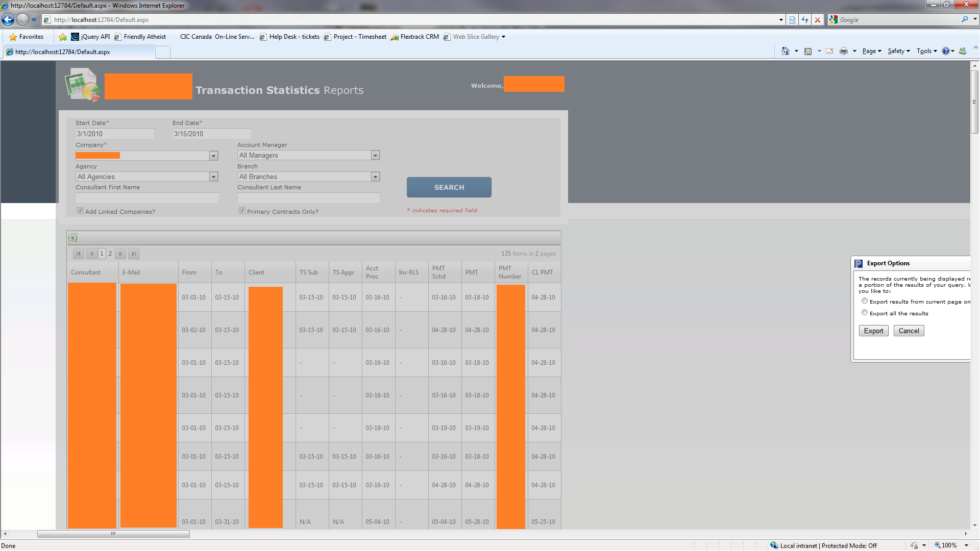Screen dimensions: 980x551
Task: Go to first page of results
Action: pos(79,254)
